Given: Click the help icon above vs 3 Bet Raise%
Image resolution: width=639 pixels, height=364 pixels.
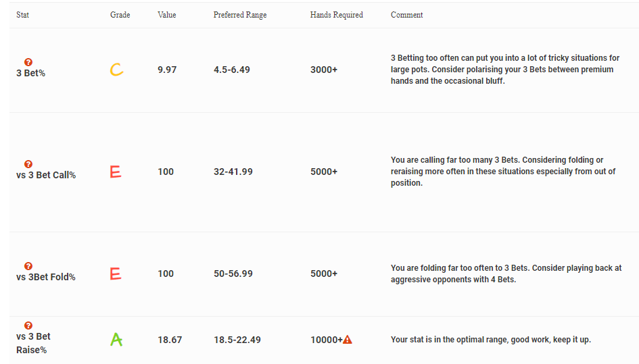Looking at the screenshot, I should [x=28, y=326].
